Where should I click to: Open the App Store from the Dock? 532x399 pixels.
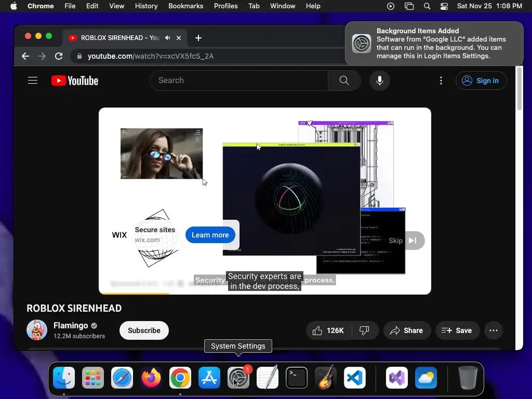tap(209, 378)
